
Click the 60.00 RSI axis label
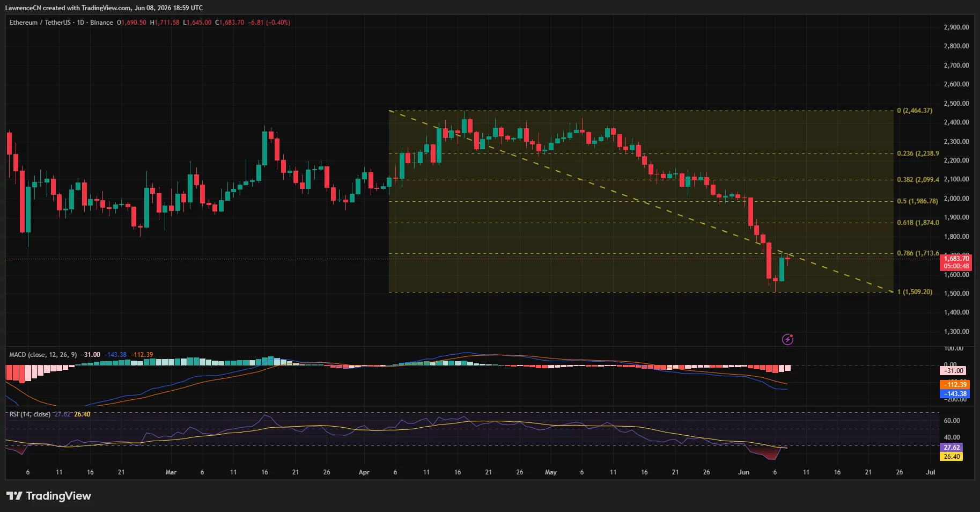pyautogui.click(x=952, y=421)
